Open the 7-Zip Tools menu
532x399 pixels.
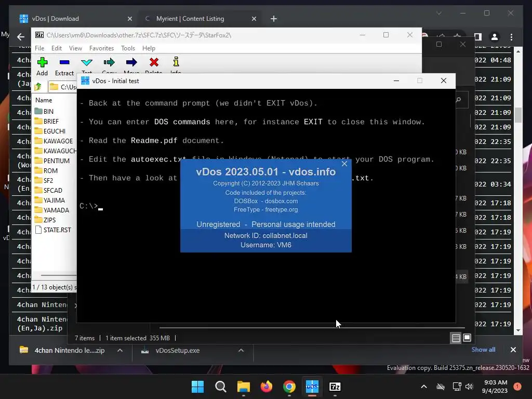click(x=128, y=48)
